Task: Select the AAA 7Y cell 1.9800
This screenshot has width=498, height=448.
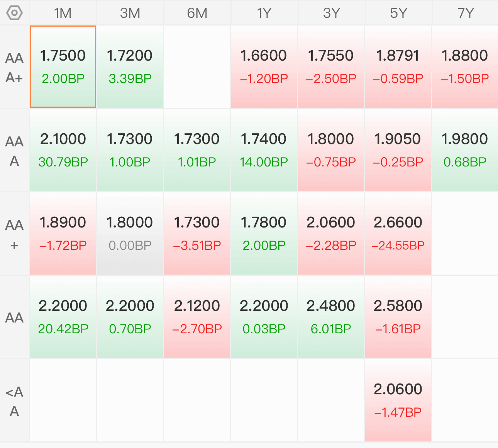Action: tap(465, 150)
